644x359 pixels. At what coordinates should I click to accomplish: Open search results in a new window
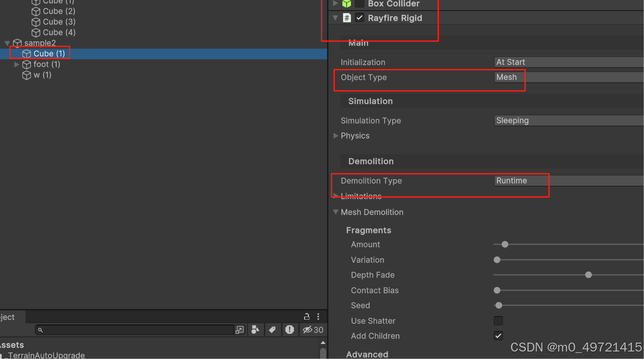(x=240, y=329)
